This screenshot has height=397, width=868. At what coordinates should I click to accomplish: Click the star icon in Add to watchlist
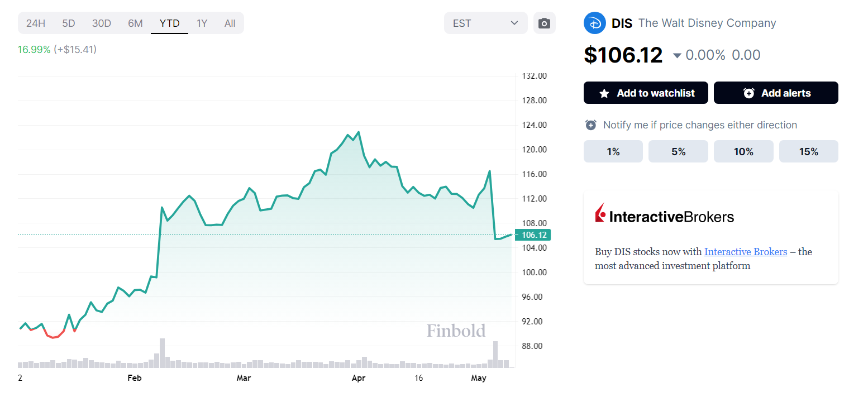pyautogui.click(x=604, y=93)
